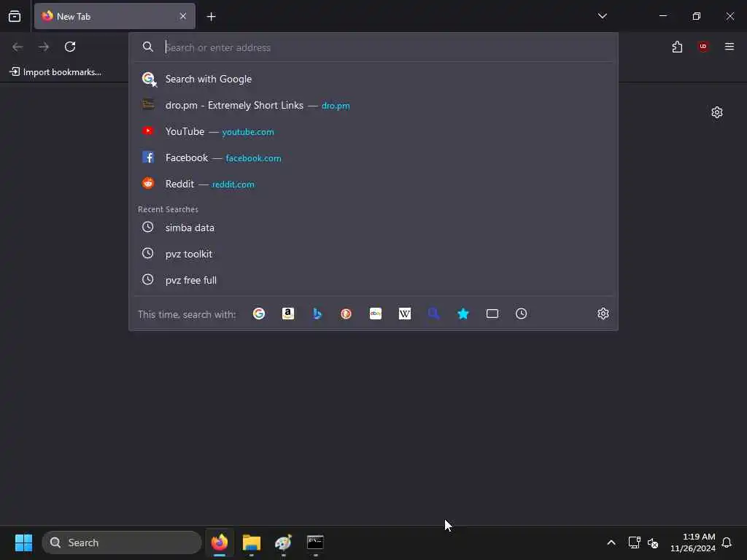
Task: Open search settings gear in the dropdown
Action: coord(603,314)
